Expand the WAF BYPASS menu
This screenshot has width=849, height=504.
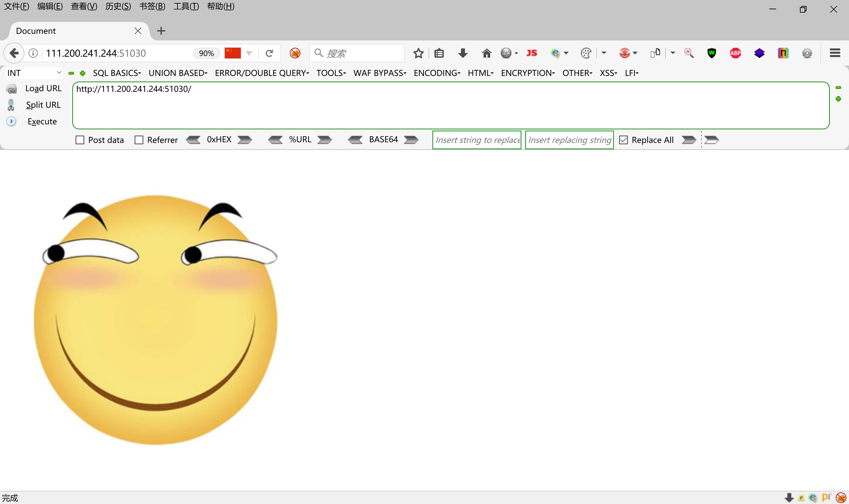pyautogui.click(x=380, y=73)
